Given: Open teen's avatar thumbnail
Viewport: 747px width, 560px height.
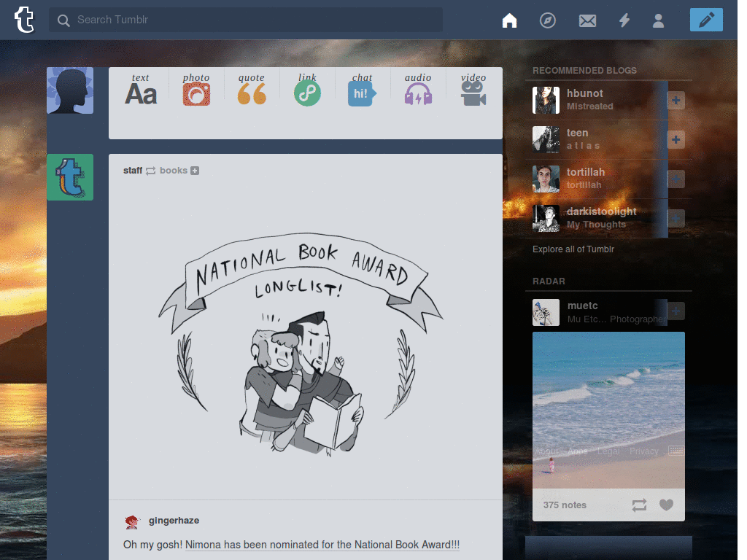Looking at the screenshot, I should (x=546, y=139).
